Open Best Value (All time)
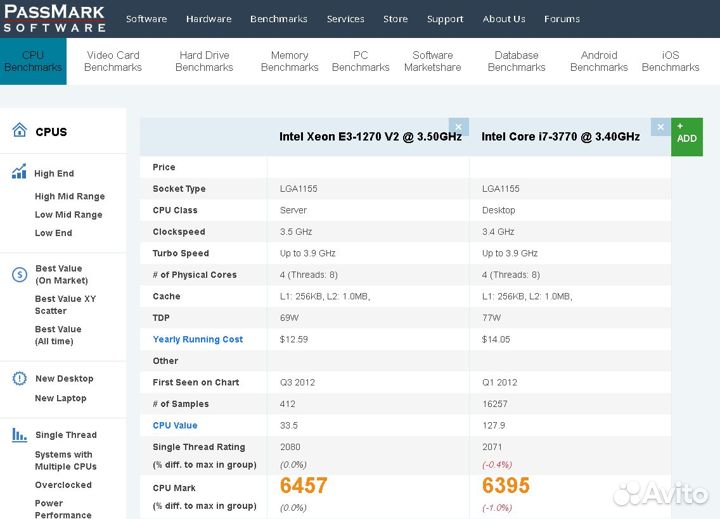The image size is (720, 519). [58, 335]
